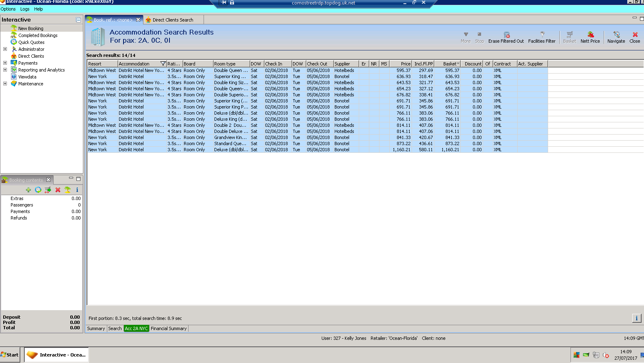
Task: Sort results by the Supplier column header
Action: (346, 64)
